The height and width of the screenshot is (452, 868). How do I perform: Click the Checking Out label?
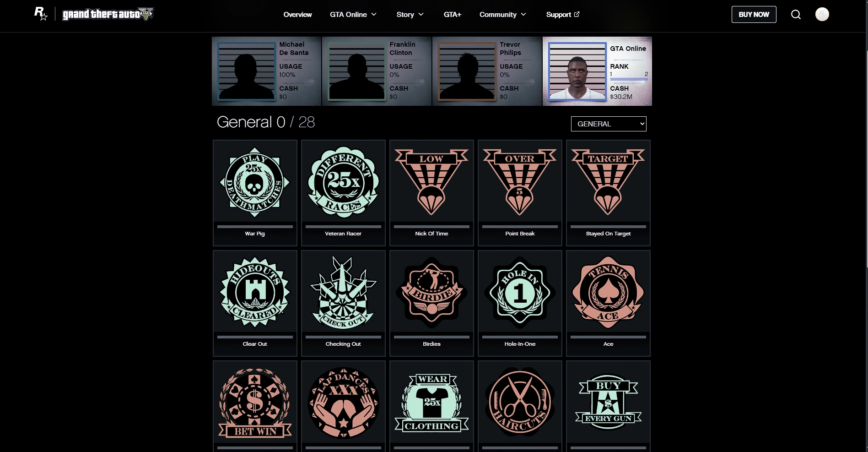coord(343,344)
